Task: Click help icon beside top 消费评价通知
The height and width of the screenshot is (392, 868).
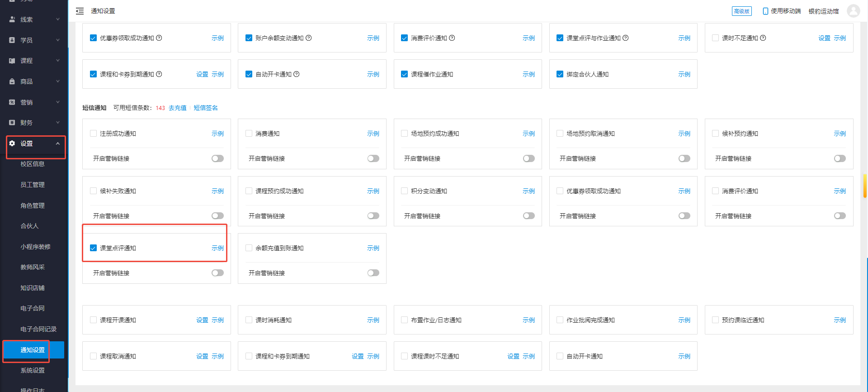Action: (452, 38)
